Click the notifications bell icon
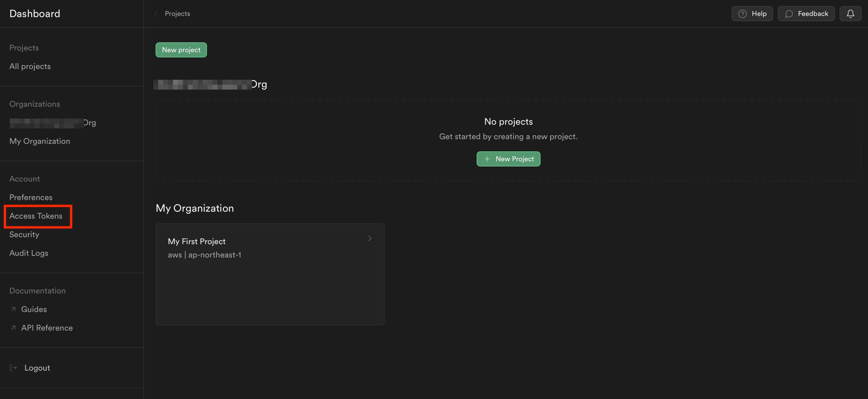 (850, 13)
